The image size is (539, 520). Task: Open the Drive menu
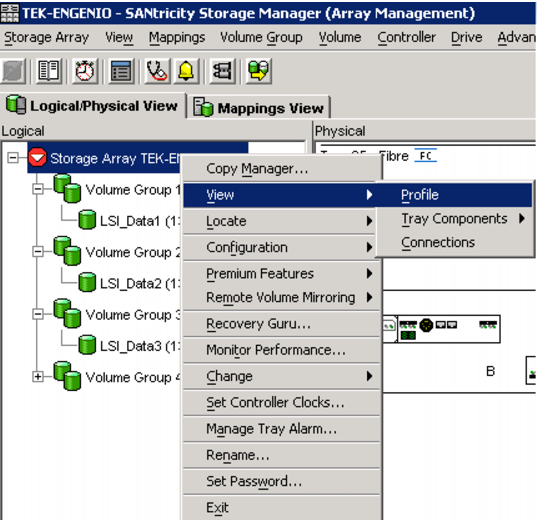click(466, 37)
